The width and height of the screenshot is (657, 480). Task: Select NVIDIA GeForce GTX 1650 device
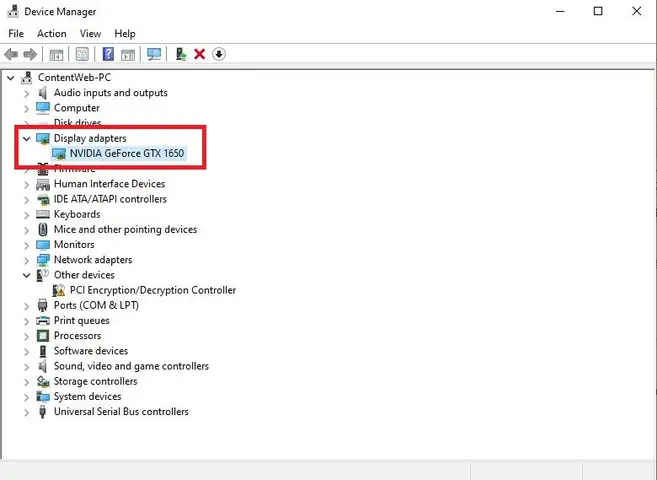tap(127, 153)
